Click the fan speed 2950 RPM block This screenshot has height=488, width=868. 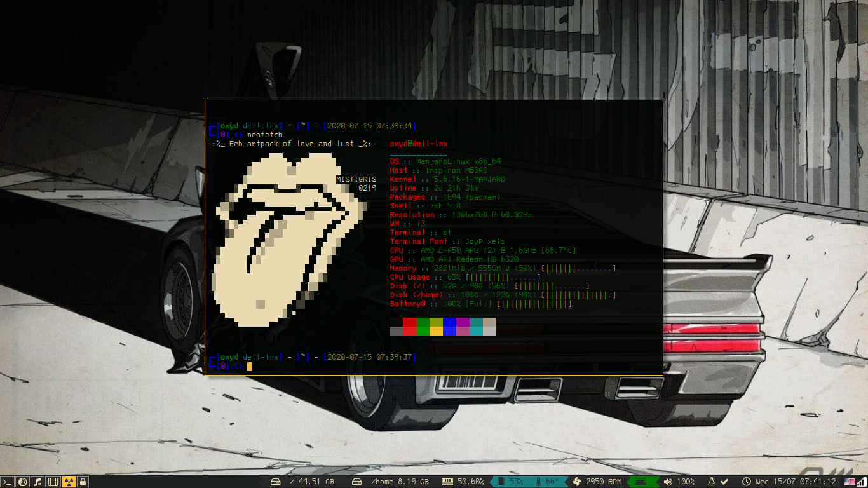click(597, 482)
